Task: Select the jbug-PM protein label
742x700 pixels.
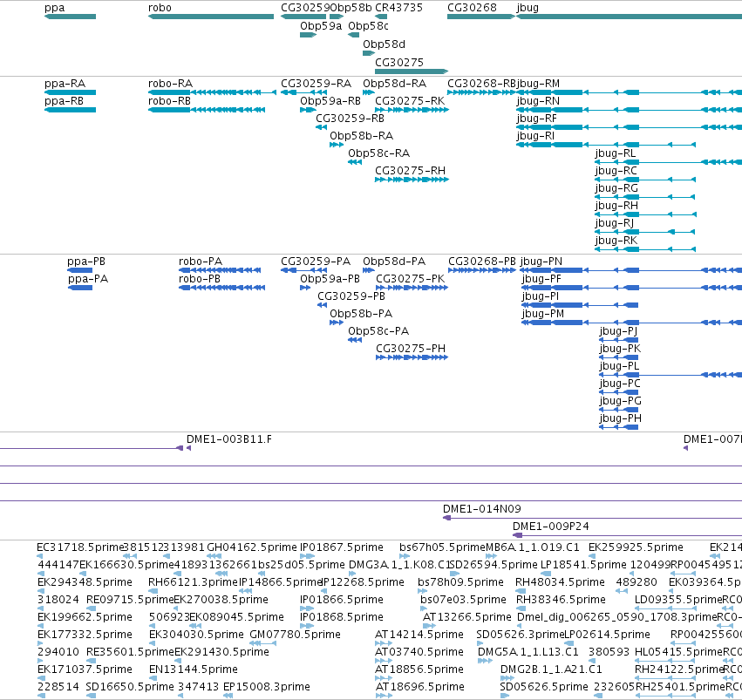Action: (543, 314)
